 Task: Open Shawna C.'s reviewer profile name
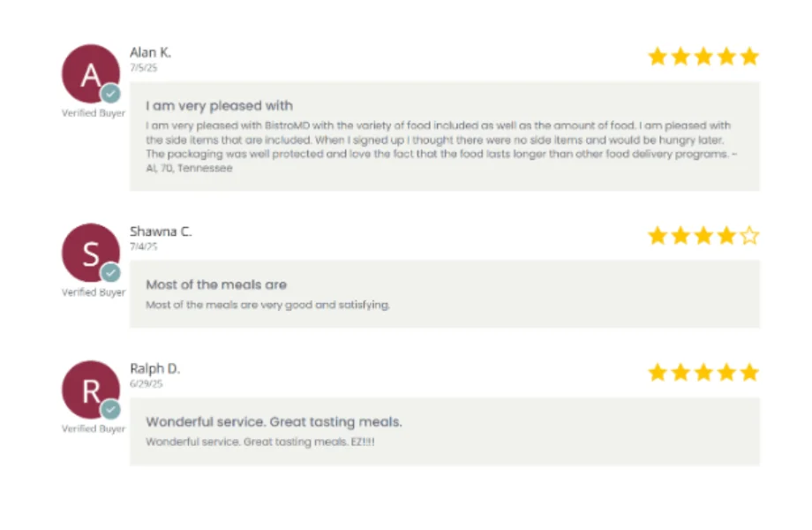coord(160,231)
